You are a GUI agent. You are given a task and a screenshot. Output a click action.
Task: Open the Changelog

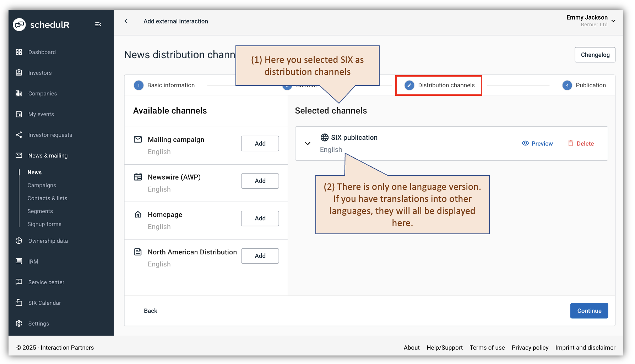[595, 55]
